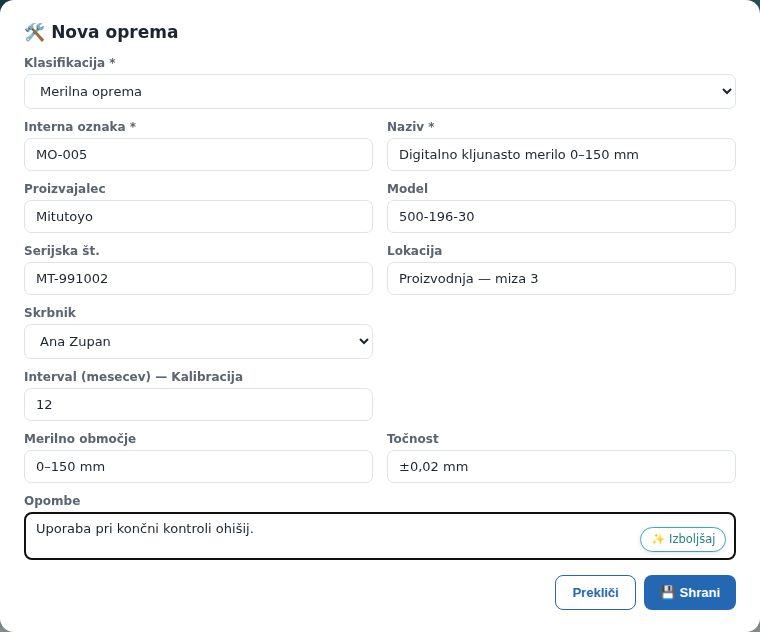
Task: Open the Skrbnik dropdown showing Ana Zupan
Action: click(198, 342)
